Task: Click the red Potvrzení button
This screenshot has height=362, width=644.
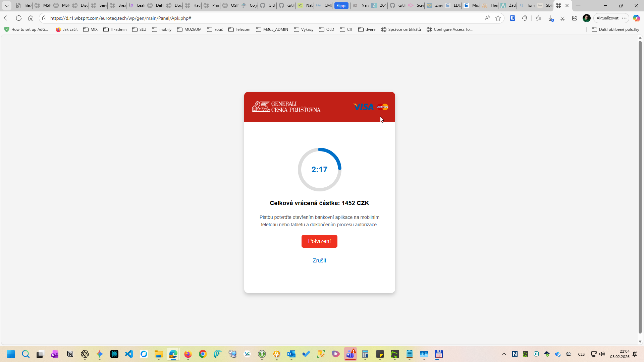Action: 319,241
